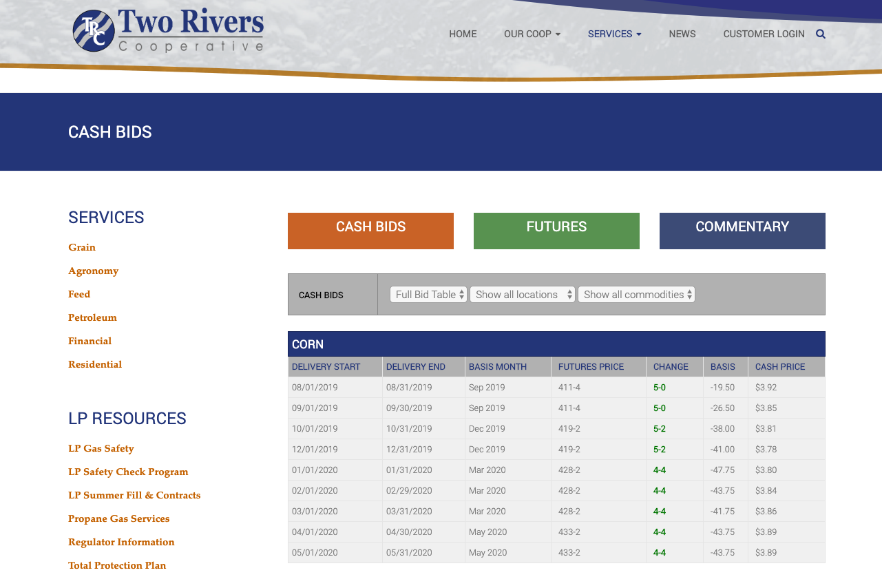Viewport: 882px width, 588px height.
Task: Click the -19.50 basis value
Action: coord(722,388)
